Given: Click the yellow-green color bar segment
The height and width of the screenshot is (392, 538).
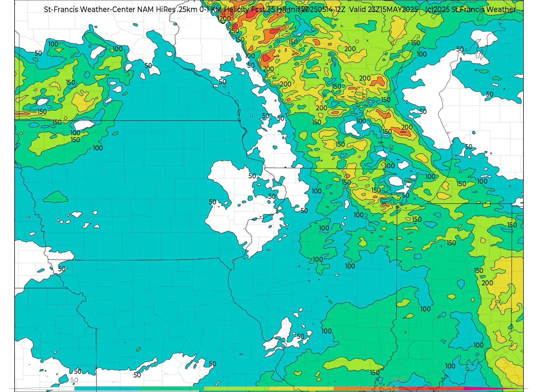Looking at the screenshot, I should pyautogui.click(x=236, y=389).
